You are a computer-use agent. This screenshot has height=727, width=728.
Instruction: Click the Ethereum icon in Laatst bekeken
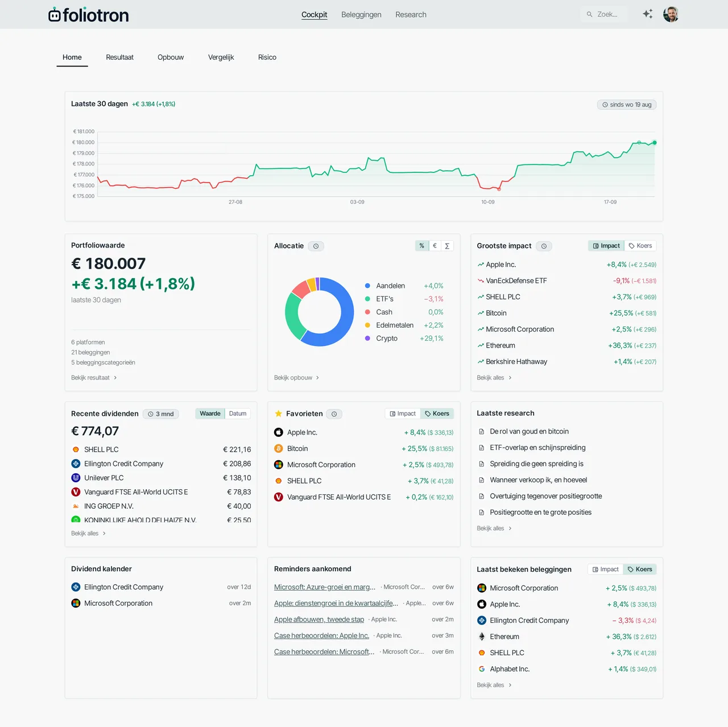coord(482,637)
